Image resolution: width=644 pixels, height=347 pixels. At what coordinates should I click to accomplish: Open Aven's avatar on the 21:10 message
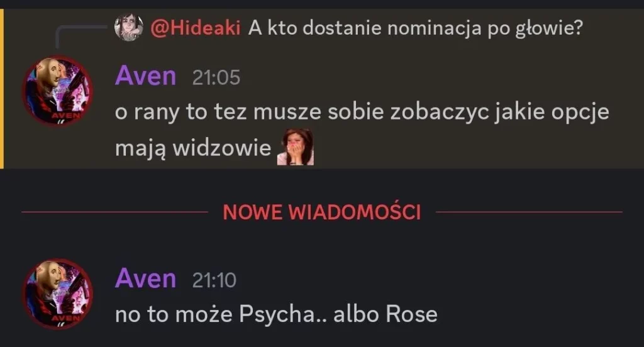pos(57,294)
